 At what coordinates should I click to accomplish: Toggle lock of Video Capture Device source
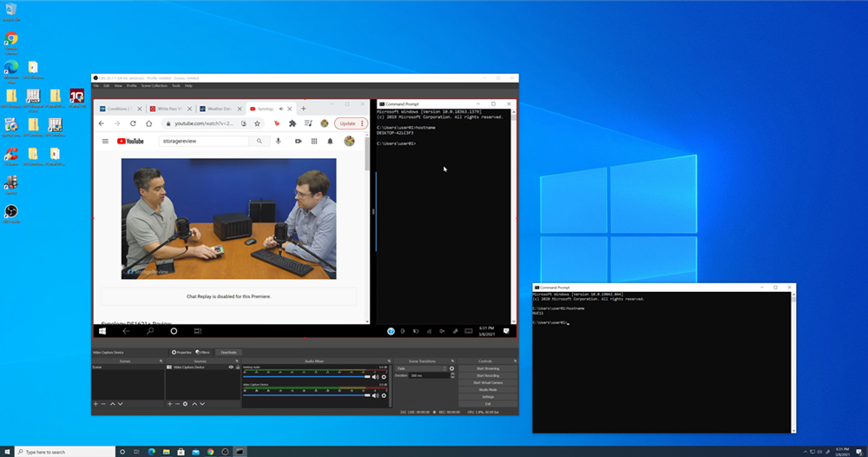click(238, 368)
